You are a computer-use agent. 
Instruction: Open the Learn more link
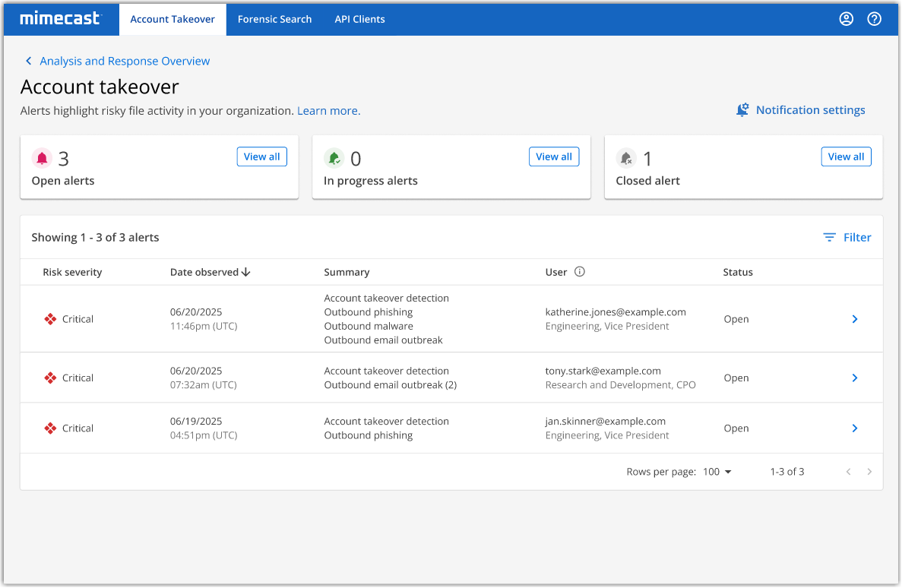click(328, 111)
